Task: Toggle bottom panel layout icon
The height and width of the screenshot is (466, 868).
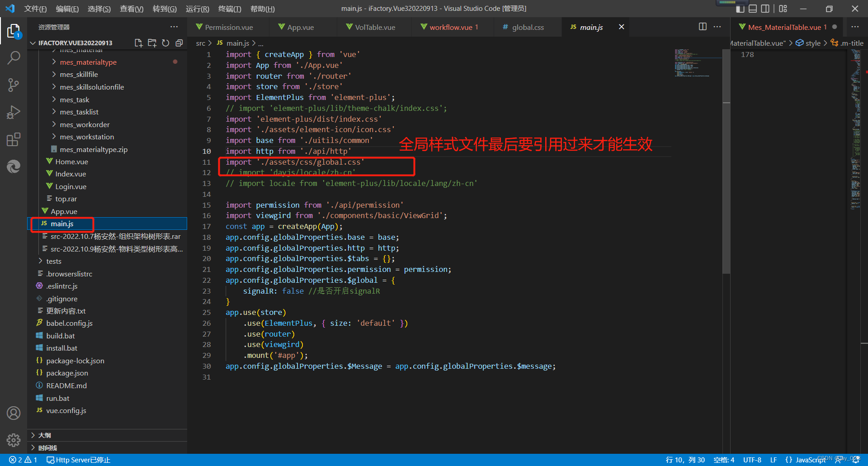Action: (753, 9)
